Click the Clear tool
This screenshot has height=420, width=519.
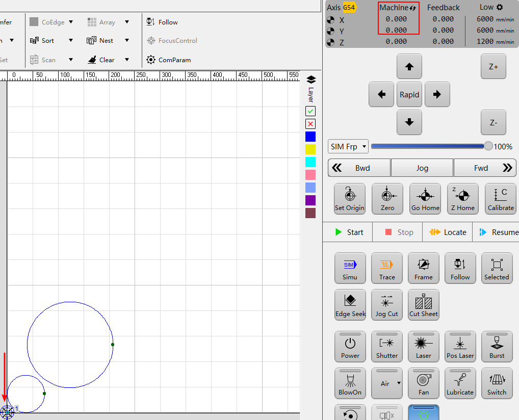[x=101, y=60]
